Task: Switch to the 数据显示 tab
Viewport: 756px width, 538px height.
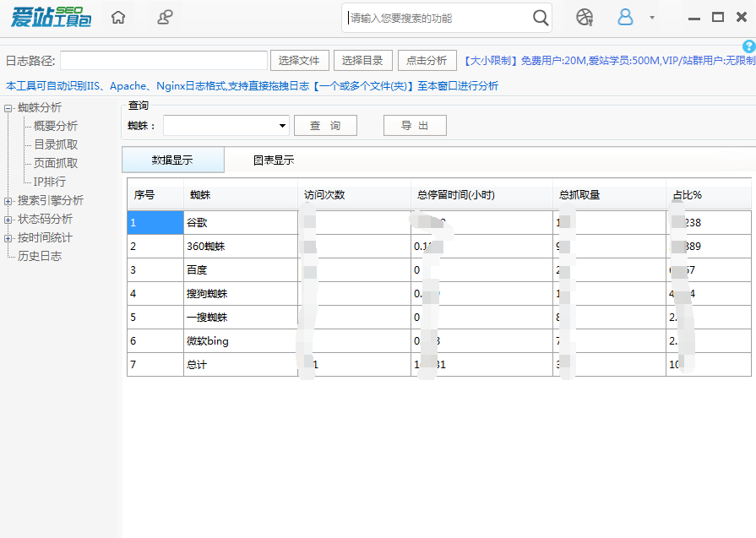Action: coord(172,160)
